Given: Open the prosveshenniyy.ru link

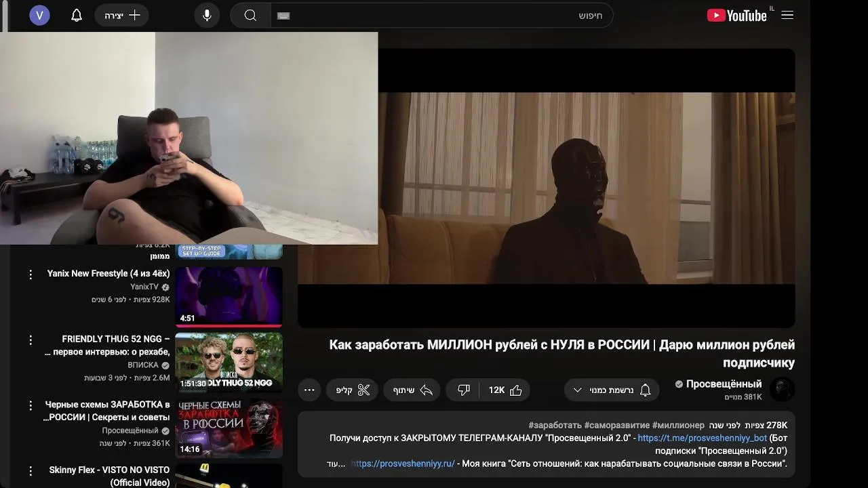Looking at the screenshot, I should click(403, 464).
